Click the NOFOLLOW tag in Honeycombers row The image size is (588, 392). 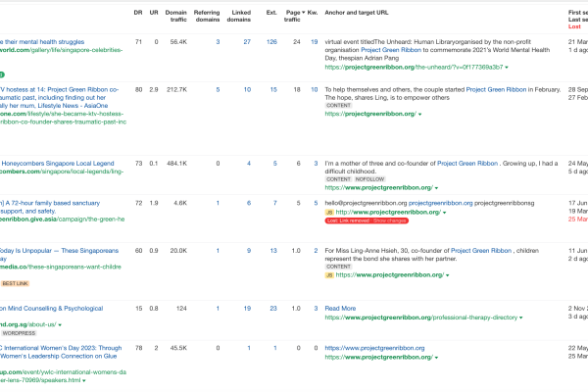coord(369,179)
